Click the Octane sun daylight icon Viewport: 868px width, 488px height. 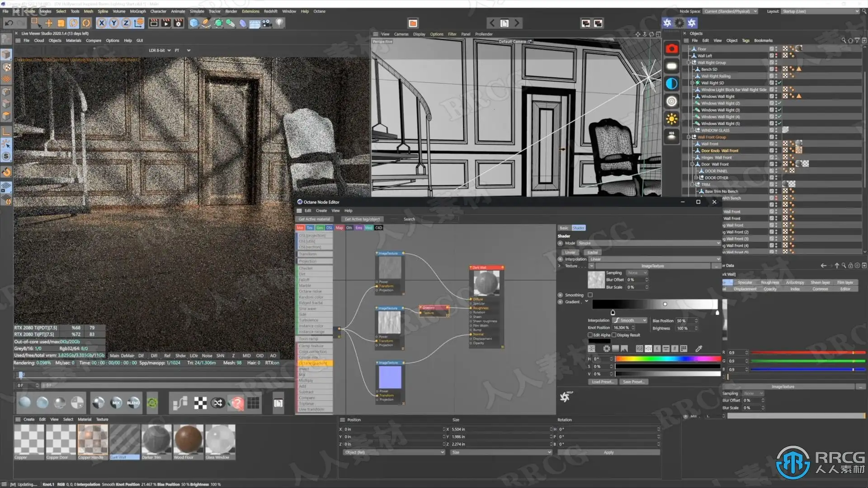672,119
